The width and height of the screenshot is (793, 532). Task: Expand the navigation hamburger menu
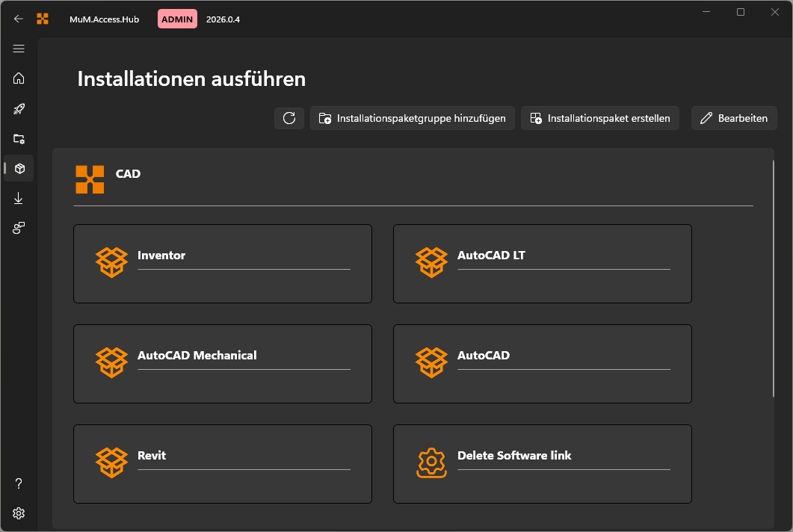(19, 49)
